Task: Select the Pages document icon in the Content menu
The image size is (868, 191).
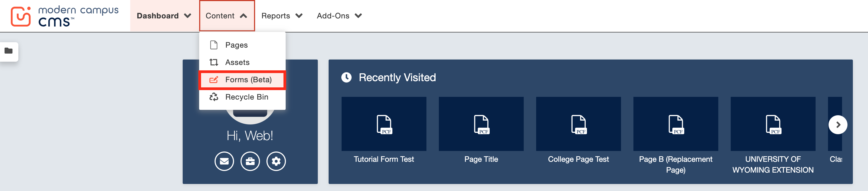Action: 214,45
